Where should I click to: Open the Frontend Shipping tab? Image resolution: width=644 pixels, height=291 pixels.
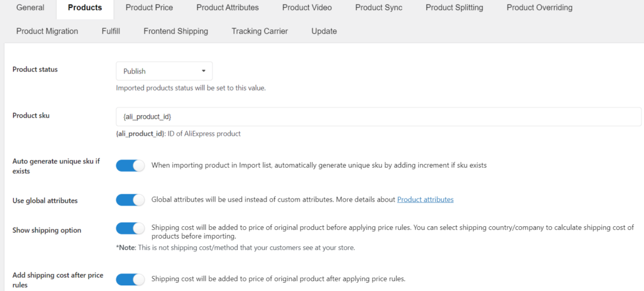(176, 31)
